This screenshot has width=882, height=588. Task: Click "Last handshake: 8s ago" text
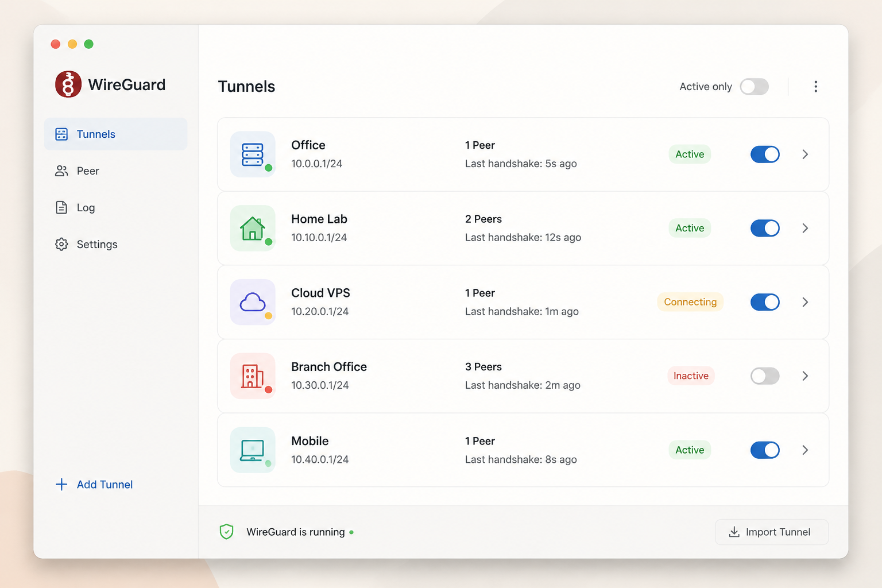(x=521, y=459)
